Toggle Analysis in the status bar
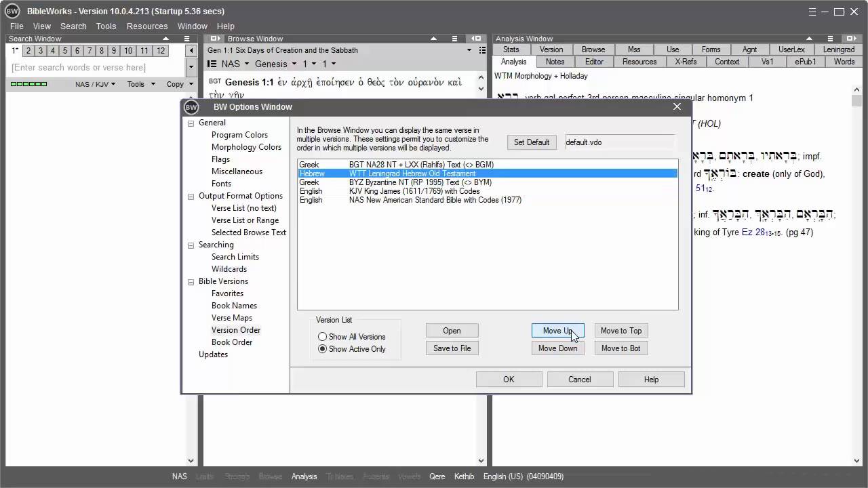This screenshot has height=488, width=868. pos(304,476)
